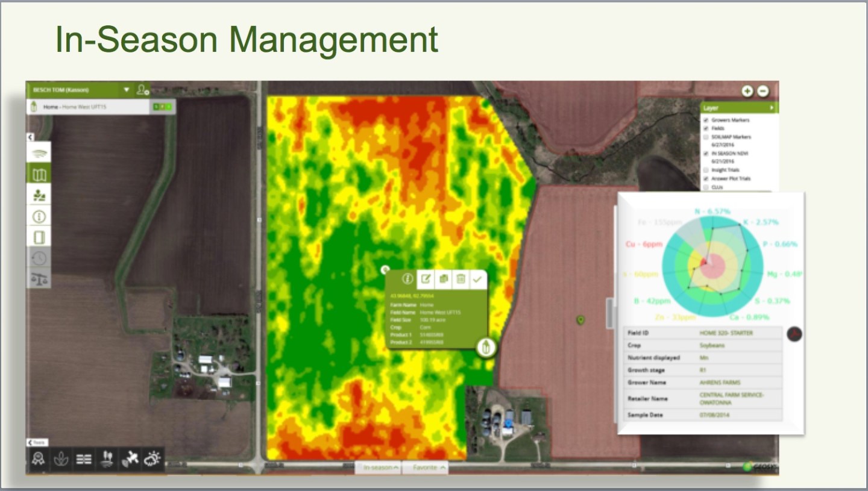Screen dimensions: 868x491
Task: Click the info circle in left sidebar
Action: click(x=39, y=216)
